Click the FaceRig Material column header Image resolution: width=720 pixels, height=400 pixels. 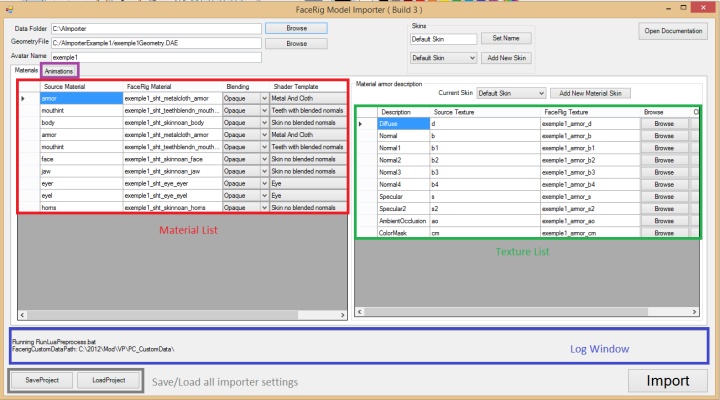point(172,86)
